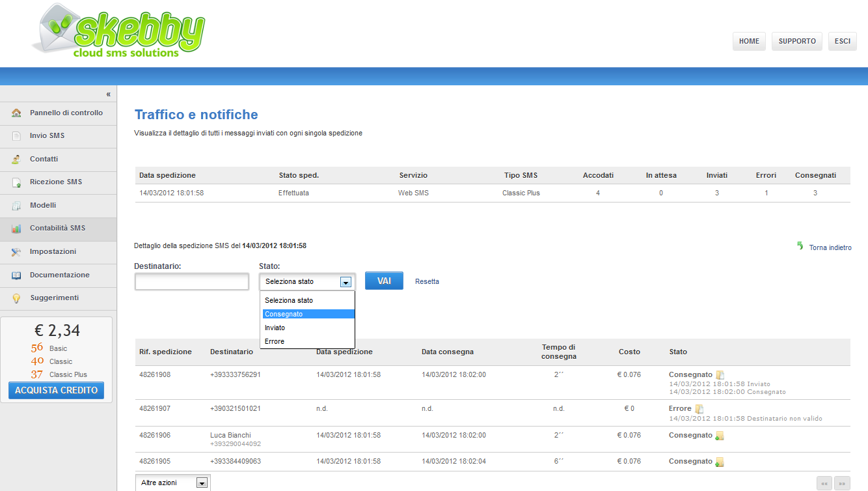Choose Seleziona stato option in list
Screen dimensions: 868x491
308,300
